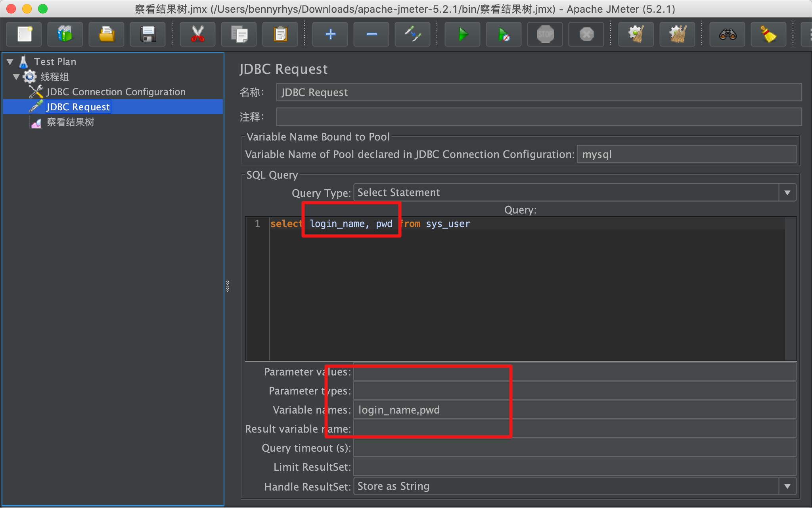Click the Parameter types field
This screenshot has width=812, height=508.
tap(575, 391)
